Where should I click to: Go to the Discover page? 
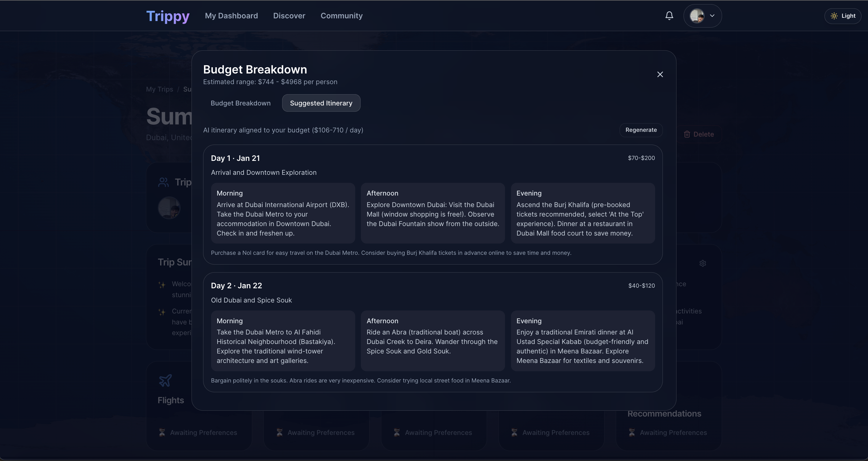[x=289, y=15]
